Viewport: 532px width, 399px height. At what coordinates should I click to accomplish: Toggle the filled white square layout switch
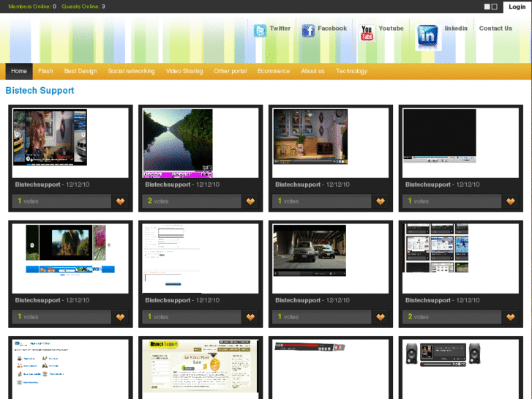487,7
